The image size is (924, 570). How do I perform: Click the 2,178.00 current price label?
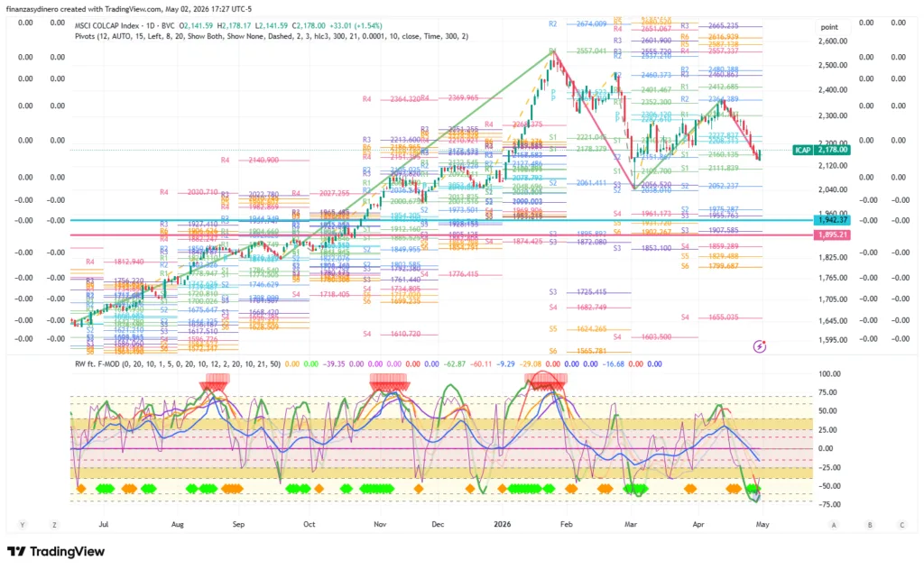tap(832, 150)
